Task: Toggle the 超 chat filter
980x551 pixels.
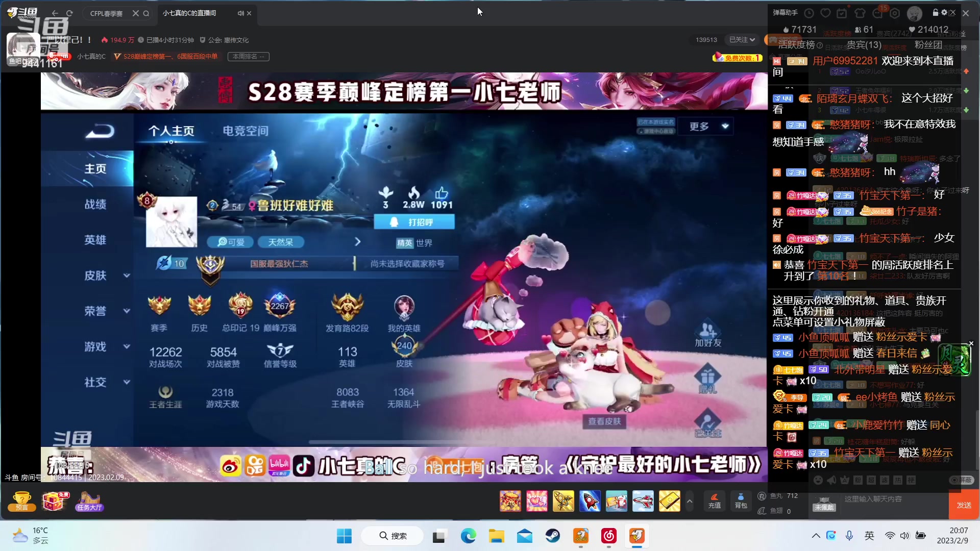Action: (x=871, y=480)
